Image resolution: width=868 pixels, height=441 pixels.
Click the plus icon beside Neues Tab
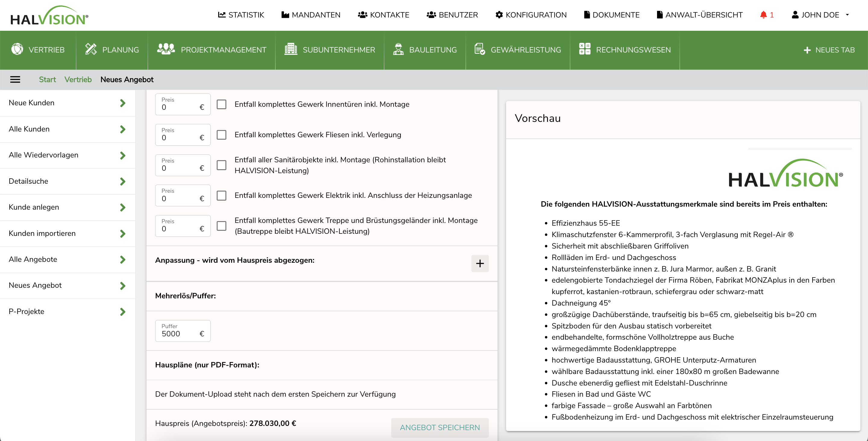[807, 50]
